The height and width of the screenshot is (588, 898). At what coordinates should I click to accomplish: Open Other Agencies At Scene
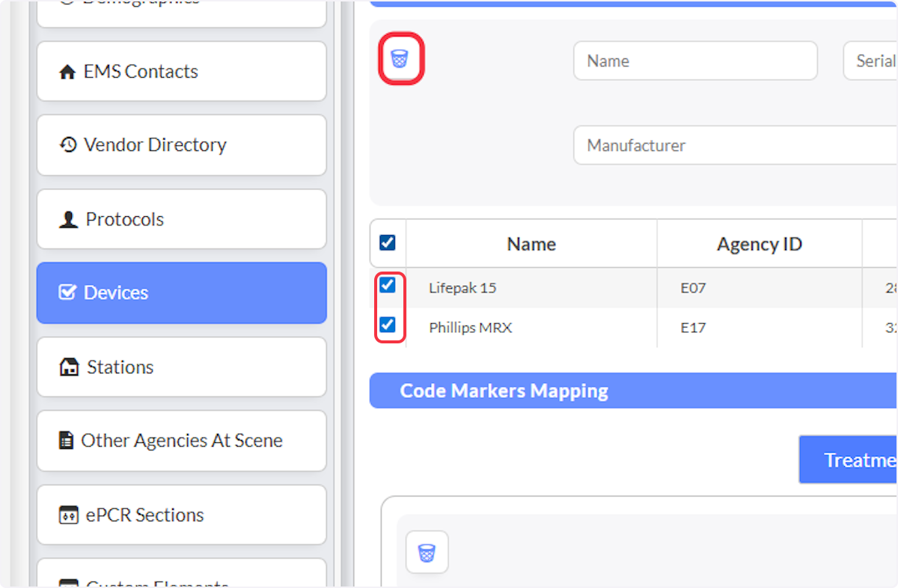pyautogui.click(x=182, y=441)
